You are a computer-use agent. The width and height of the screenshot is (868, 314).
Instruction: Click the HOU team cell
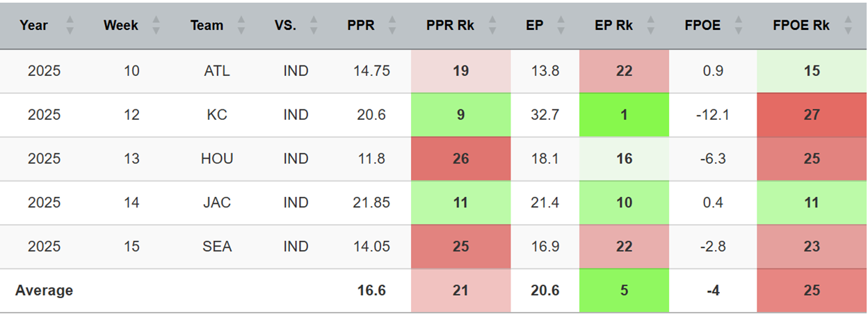point(218,159)
